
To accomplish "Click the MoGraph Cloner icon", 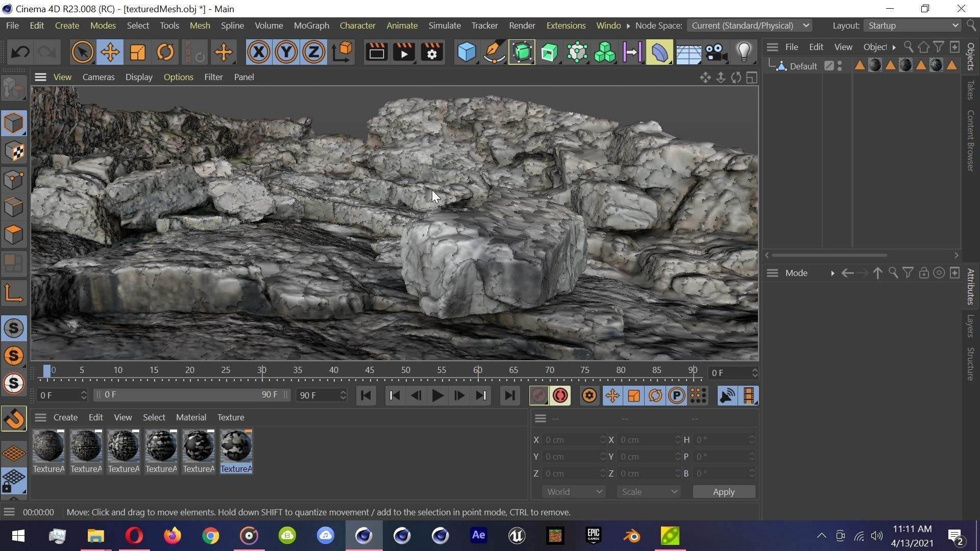I will click(x=605, y=52).
